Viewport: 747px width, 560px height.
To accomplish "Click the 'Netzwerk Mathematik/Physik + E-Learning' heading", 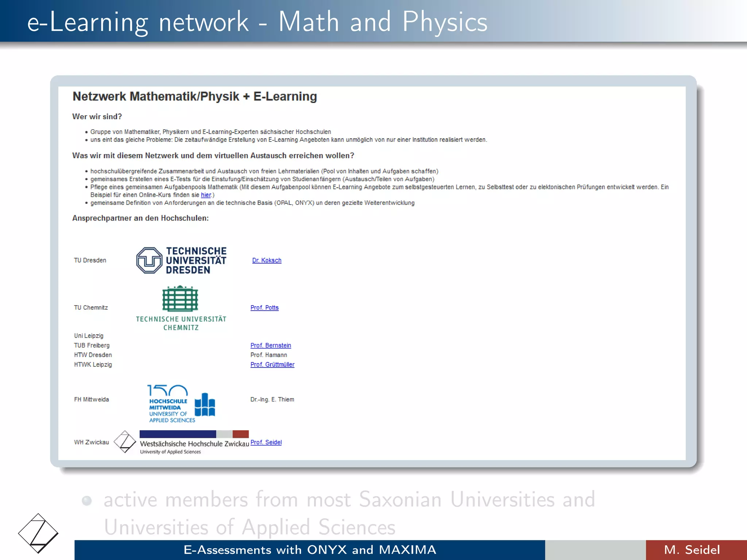I will pyautogui.click(x=194, y=97).
